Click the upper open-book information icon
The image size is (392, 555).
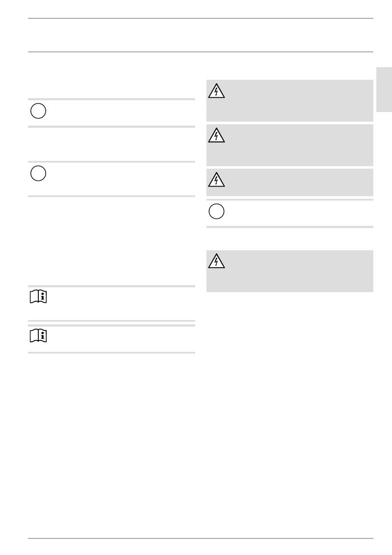tap(38, 297)
